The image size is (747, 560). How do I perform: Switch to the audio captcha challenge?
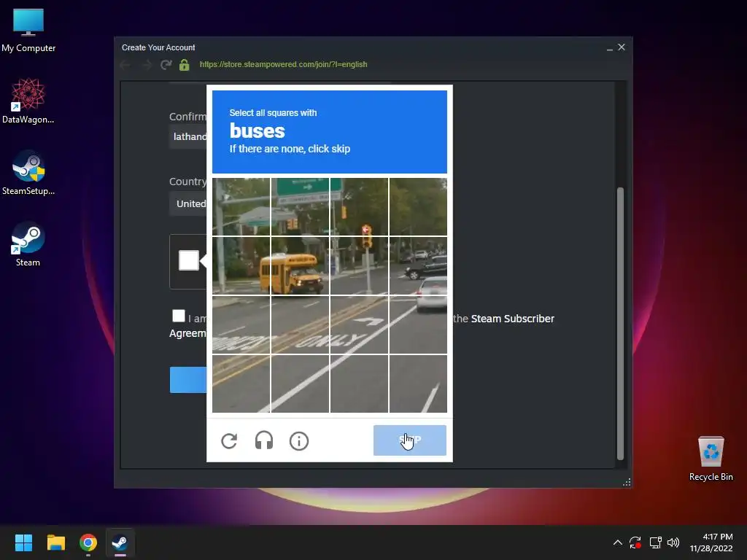click(264, 441)
